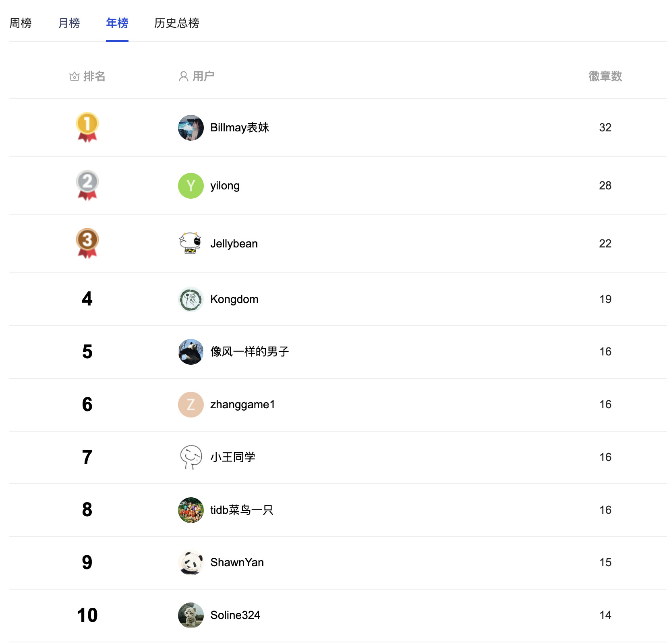This screenshot has width=667, height=644.
Task: Click badge count 32 for Billmay表妹
Action: point(605,127)
